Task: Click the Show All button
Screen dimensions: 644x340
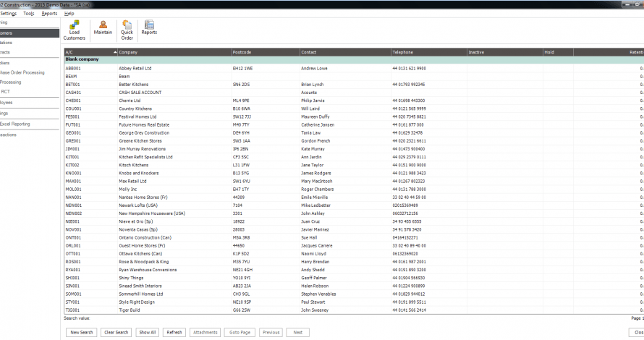Action: (x=148, y=333)
